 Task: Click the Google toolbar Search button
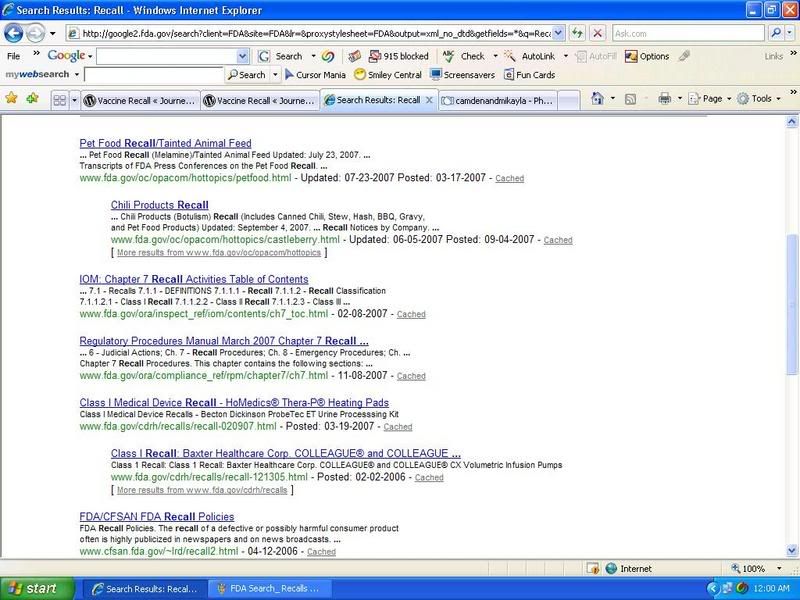pos(281,56)
